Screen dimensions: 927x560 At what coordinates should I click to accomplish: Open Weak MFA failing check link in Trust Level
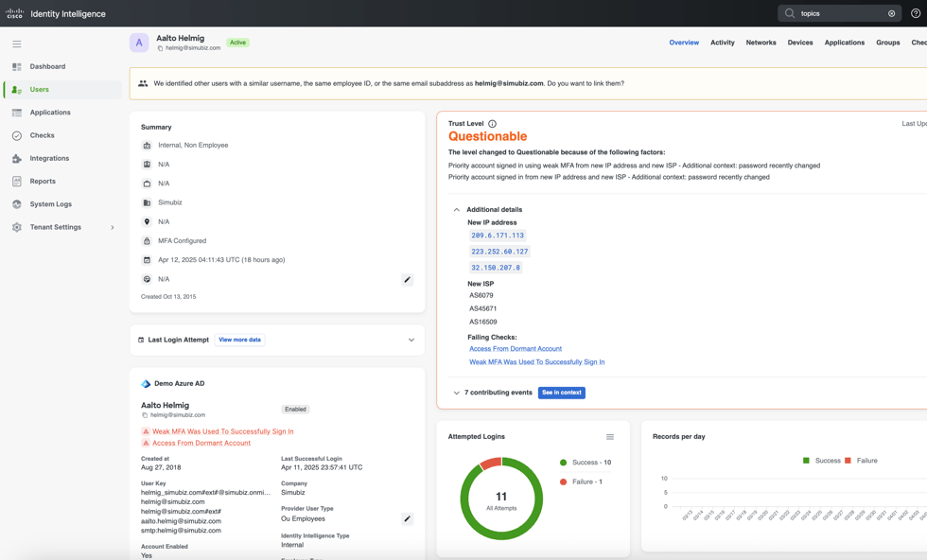click(537, 362)
